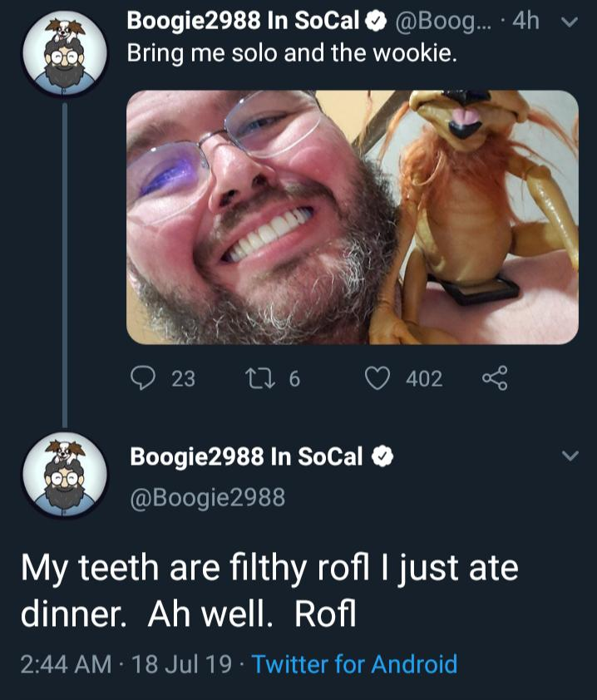Open the photo attached to the top tweet

(352, 217)
